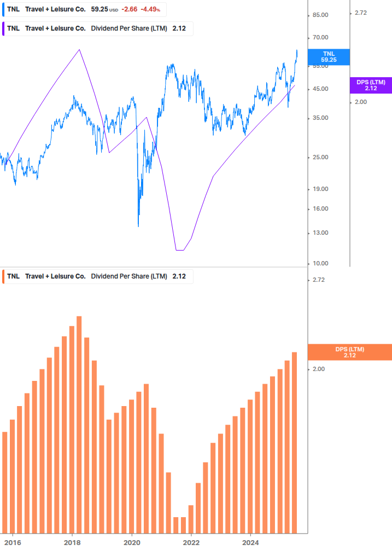Select the blue color marker of the TNL price legend
The height and width of the screenshot is (550, 392).
tap(3, 9)
